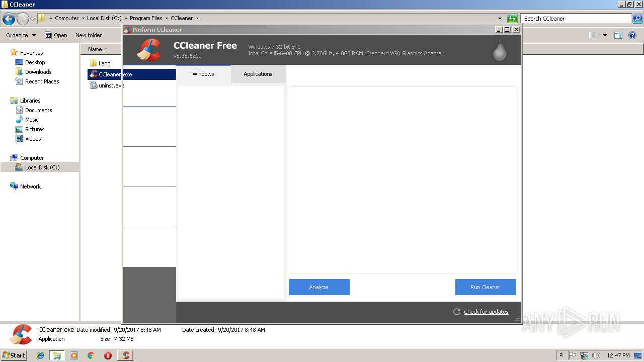Select Music library
Screen dimensions: 644x362
pos(32,120)
